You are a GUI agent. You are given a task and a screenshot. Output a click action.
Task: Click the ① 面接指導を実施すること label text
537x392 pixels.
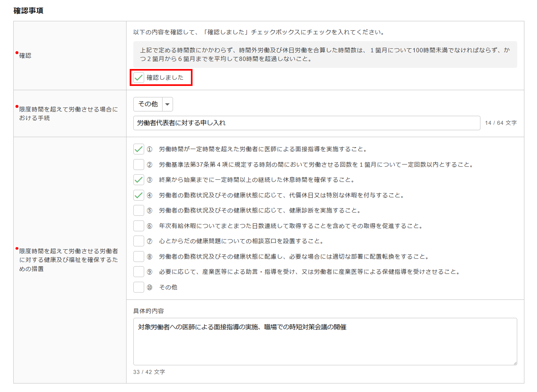(263, 149)
